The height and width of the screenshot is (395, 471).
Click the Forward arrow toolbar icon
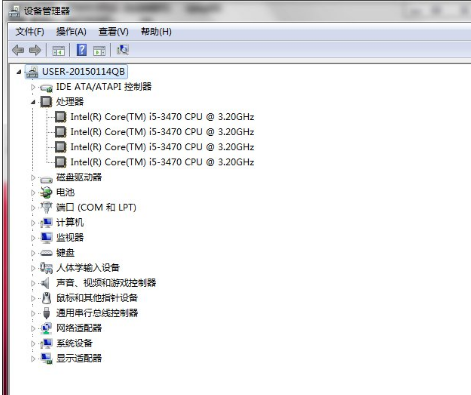tap(35, 50)
